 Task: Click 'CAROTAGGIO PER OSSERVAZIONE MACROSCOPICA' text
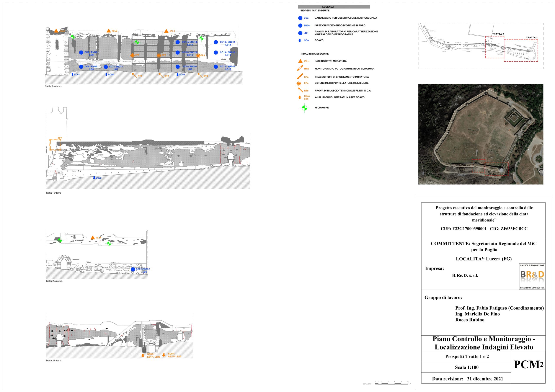[346, 18]
